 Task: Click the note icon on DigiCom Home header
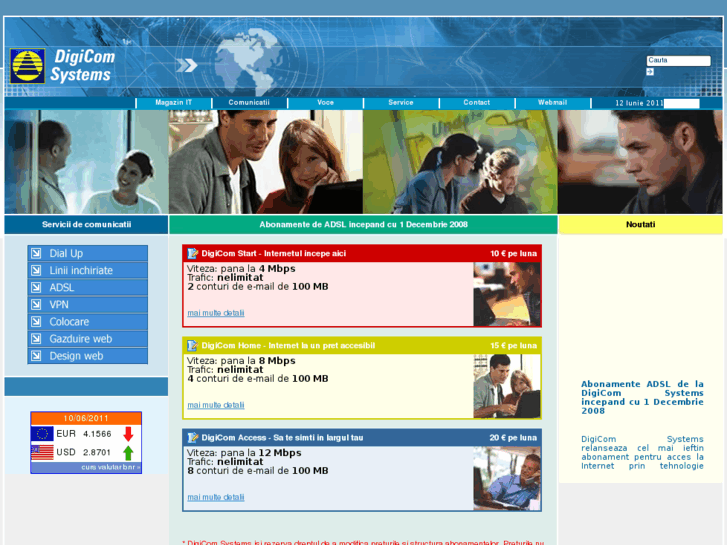pyautogui.click(x=192, y=346)
